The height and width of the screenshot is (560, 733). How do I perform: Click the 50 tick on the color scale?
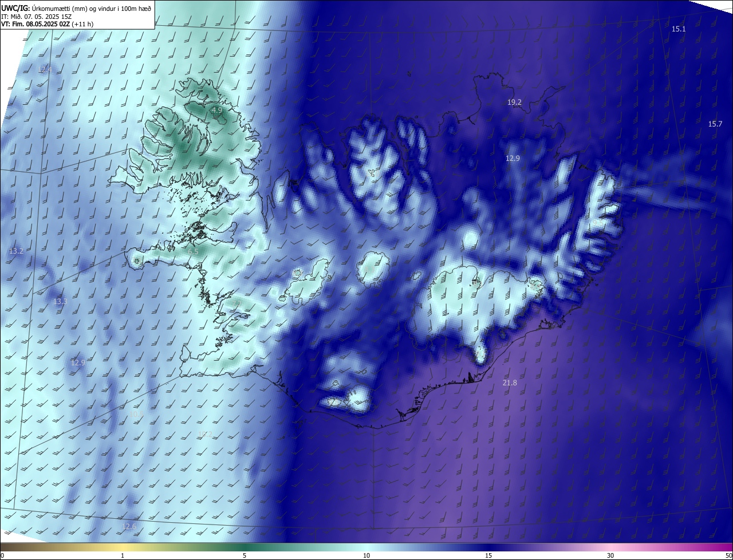click(728, 555)
